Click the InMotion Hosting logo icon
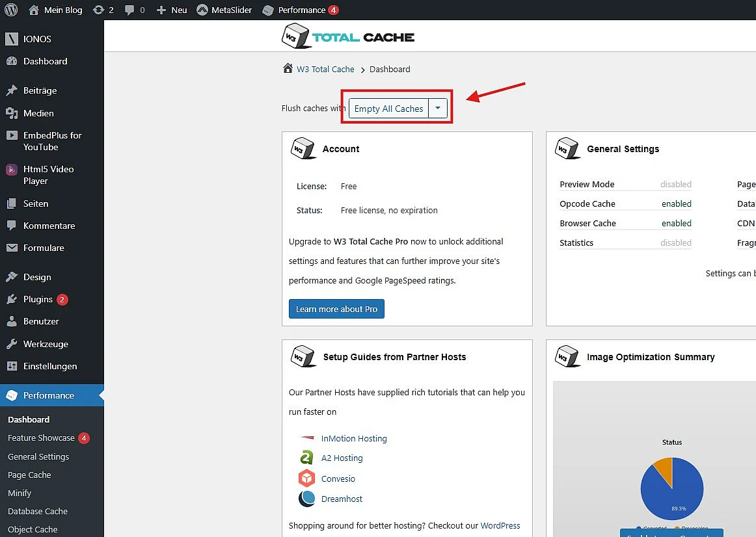 point(306,438)
